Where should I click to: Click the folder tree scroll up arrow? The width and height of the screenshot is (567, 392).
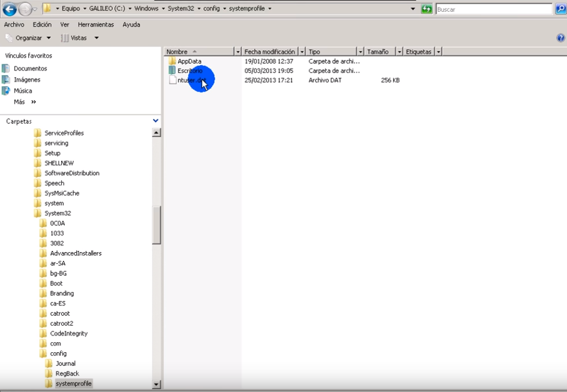[x=156, y=133]
